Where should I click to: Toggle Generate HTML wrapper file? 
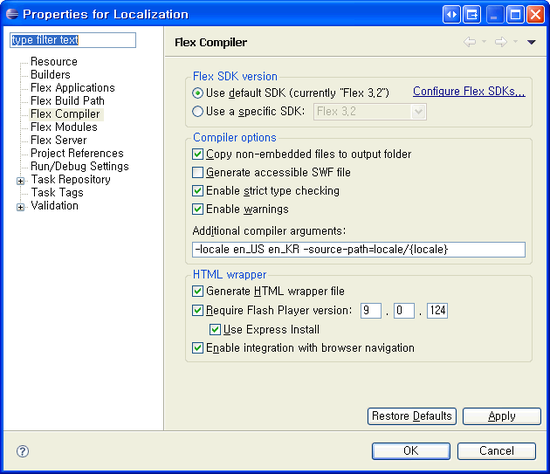pos(197,291)
